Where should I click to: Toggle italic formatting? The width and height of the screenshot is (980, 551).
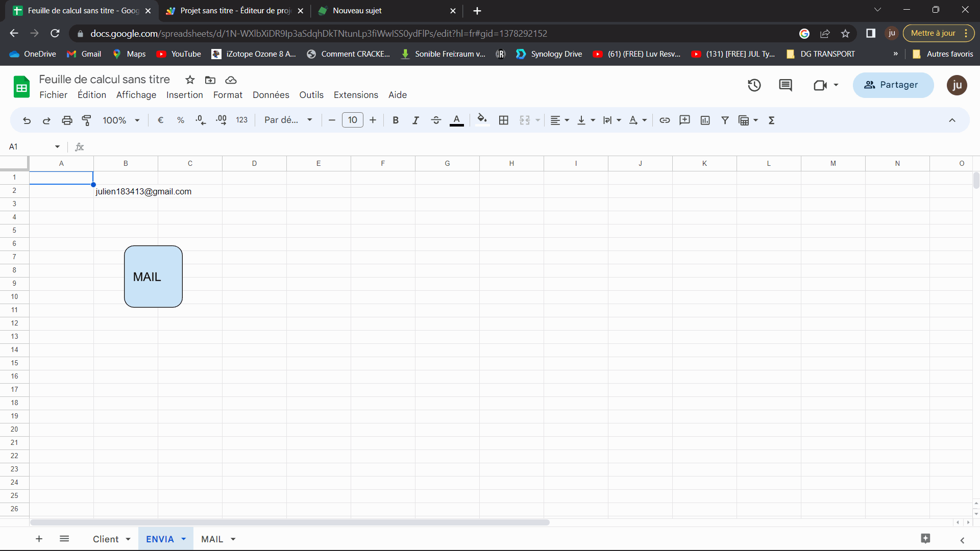pyautogui.click(x=415, y=120)
